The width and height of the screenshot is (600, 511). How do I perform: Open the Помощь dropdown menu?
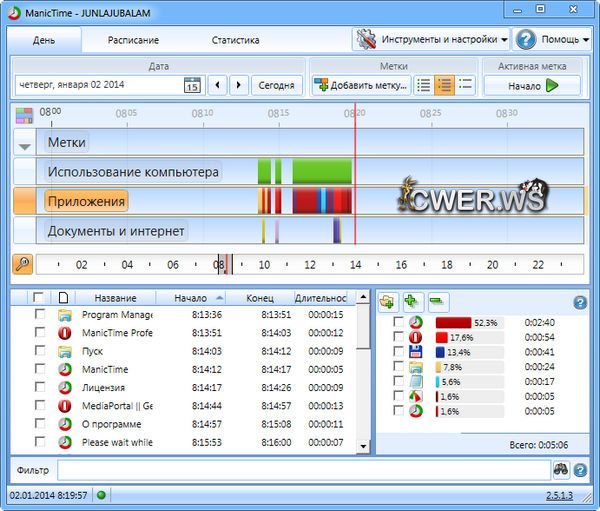click(x=552, y=39)
